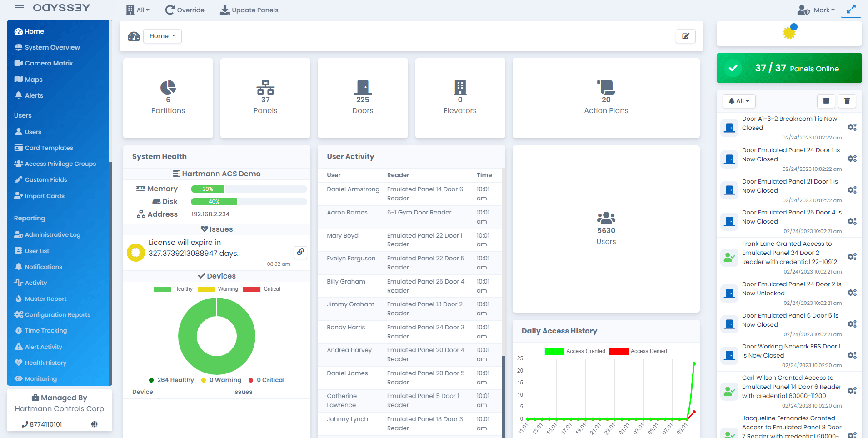The width and height of the screenshot is (868, 438).
Task: Click the 225 Doors summary card
Action: tap(363, 98)
